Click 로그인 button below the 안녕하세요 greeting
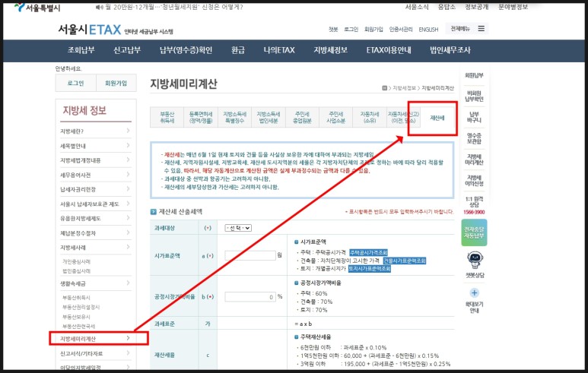This screenshot has width=588, height=373. click(x=76, y=83)
